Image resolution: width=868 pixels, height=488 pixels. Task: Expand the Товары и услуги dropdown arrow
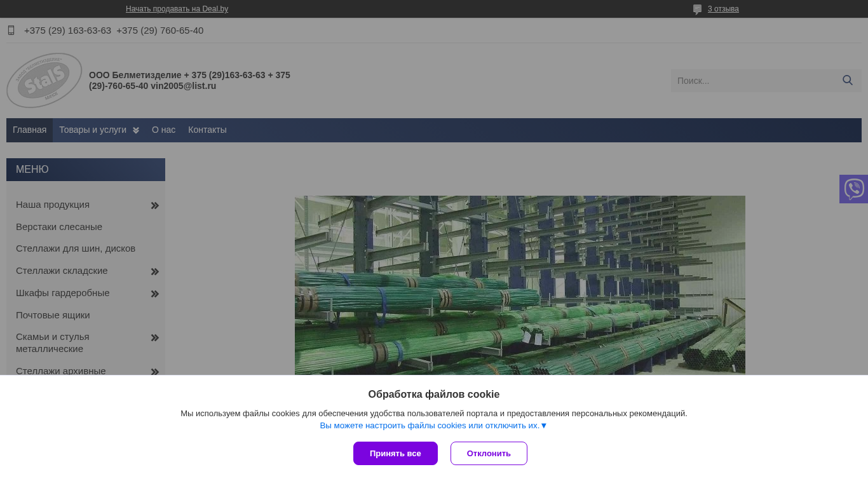point(136,130)
